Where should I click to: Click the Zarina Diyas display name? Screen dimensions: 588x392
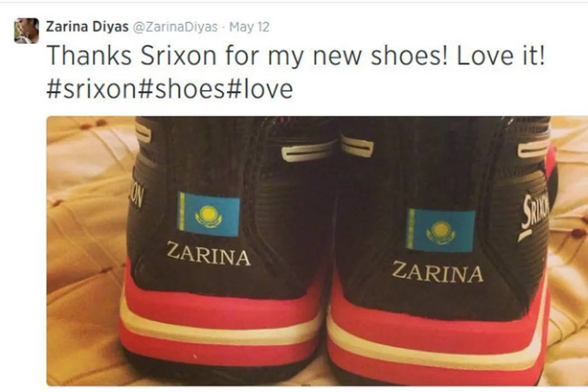coord(87,27)
